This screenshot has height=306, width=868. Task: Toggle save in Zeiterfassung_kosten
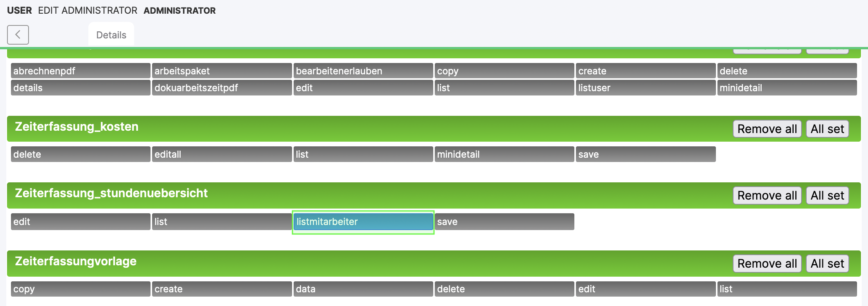(645, 154)
